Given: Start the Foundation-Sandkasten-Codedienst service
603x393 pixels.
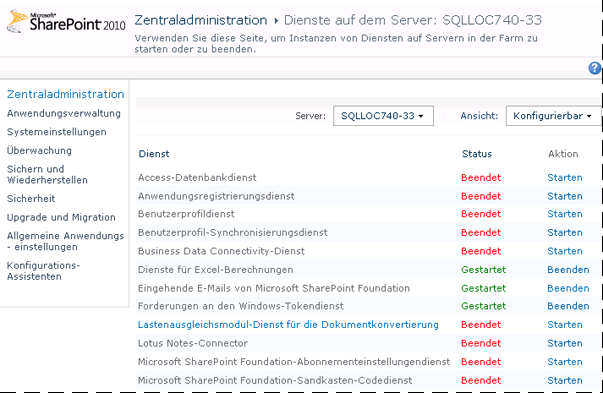Looking at the screenshot, I should pyautogui.click(x=565, y=380).
